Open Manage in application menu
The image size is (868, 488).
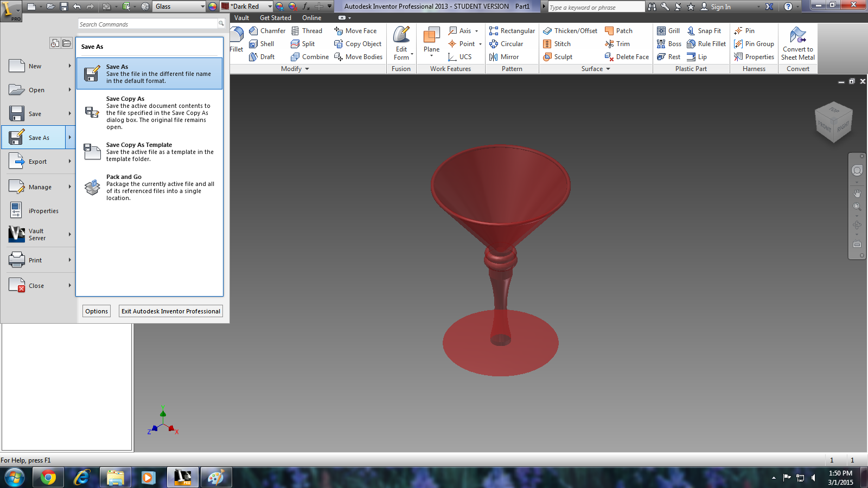37,187
